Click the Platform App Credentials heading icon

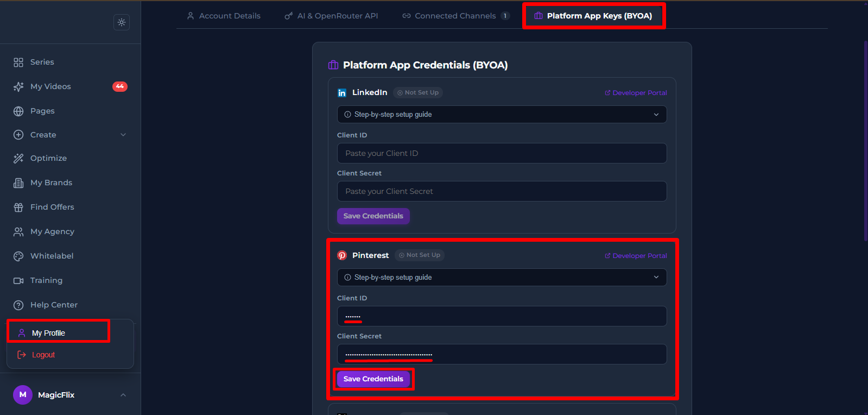tap(333, 65)
